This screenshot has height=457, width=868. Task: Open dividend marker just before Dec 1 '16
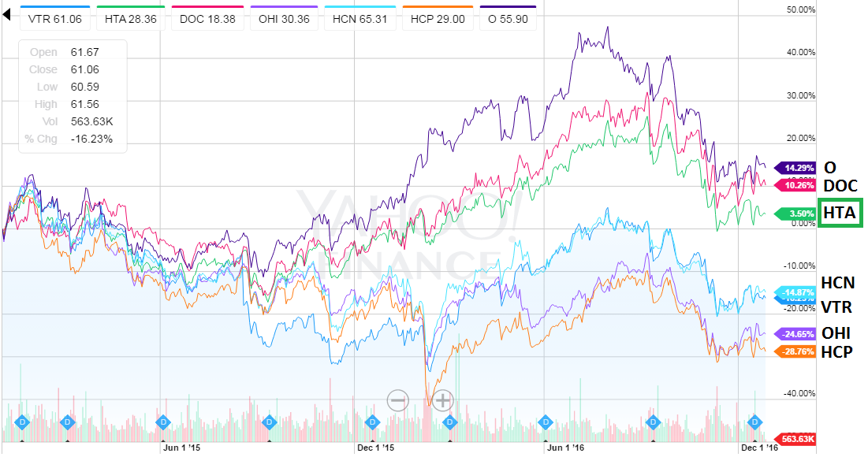click(755, 422)
